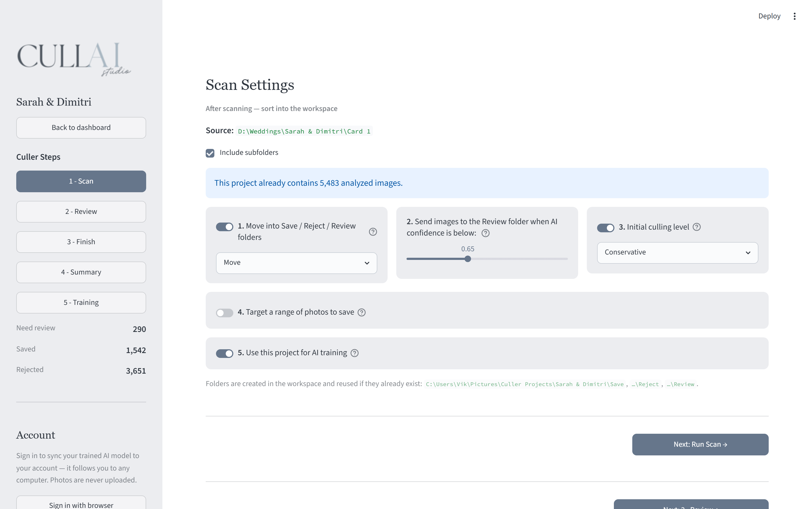Show help for Initial culling level
The image size is (812, 509).
697,227
